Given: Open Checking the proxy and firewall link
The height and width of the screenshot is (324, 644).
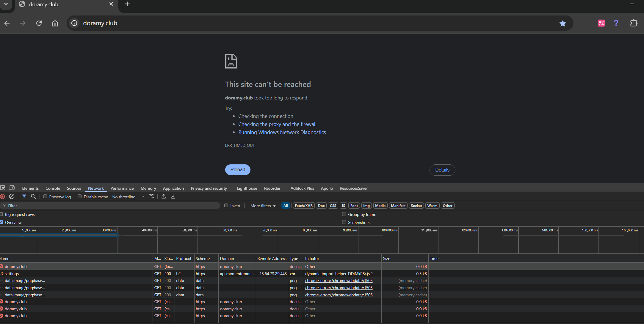Looking at the screenshot, I should tap(277, 124).
